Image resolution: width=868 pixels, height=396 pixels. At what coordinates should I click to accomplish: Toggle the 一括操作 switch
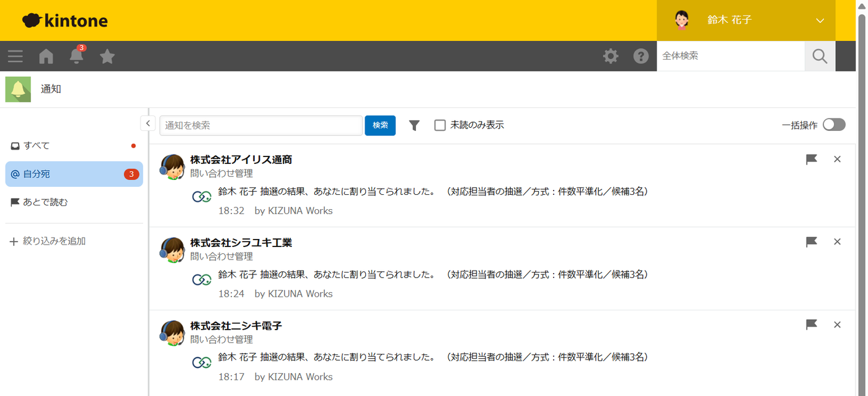click(834, 125)
